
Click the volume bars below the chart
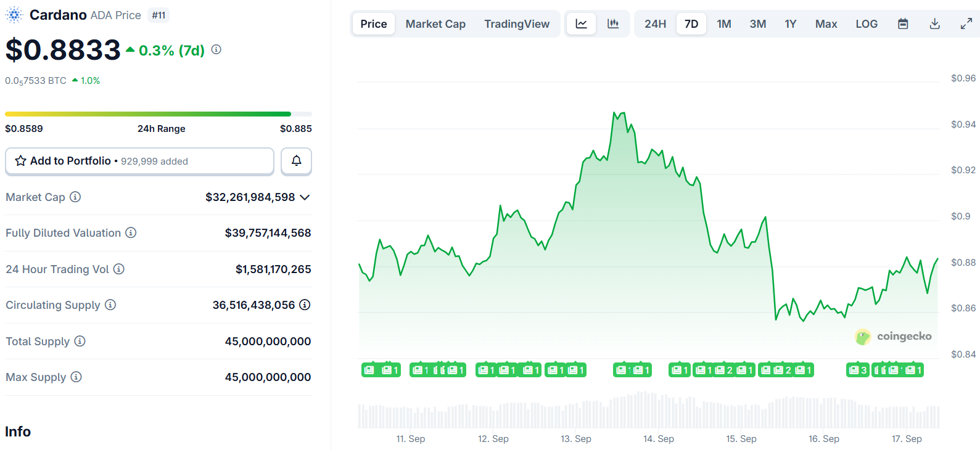[649, 411]
